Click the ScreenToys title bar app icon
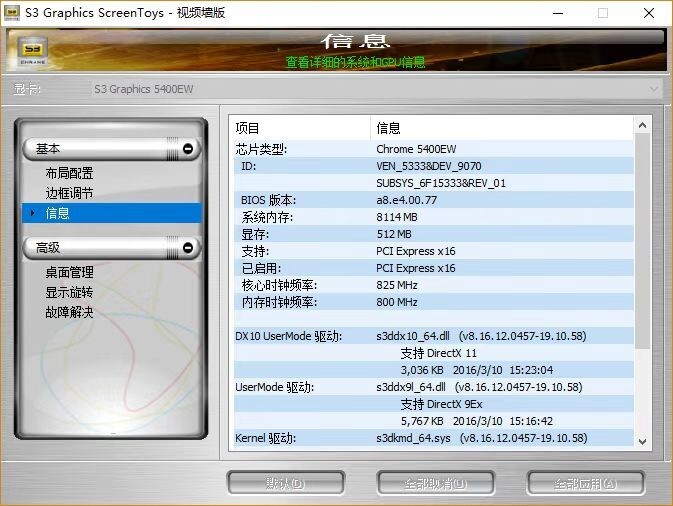The height and width of the screenshot is (506, 673). point(12,13)
